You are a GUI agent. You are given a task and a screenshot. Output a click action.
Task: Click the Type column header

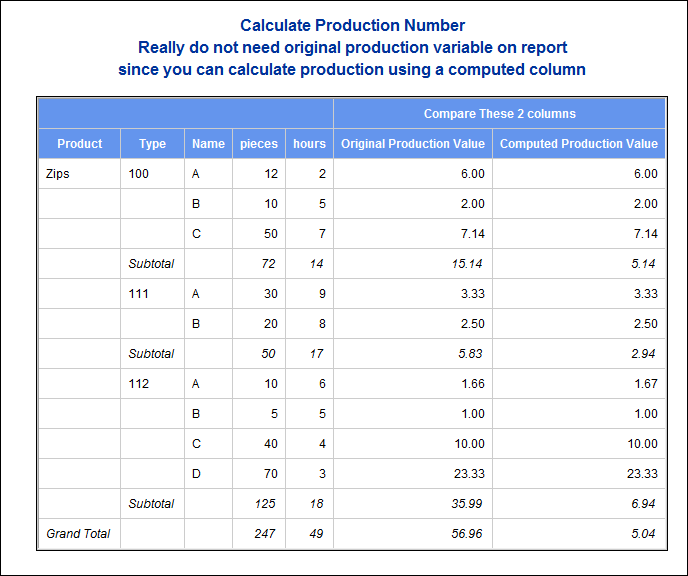152,143
